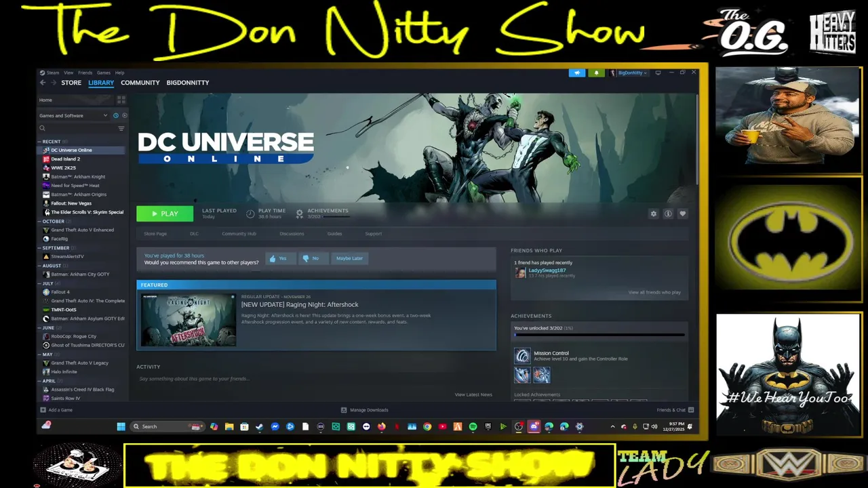This screenshot has height=488, width=868.
Task: Click Mission Control achievement icon
Action: pos(522,356)
